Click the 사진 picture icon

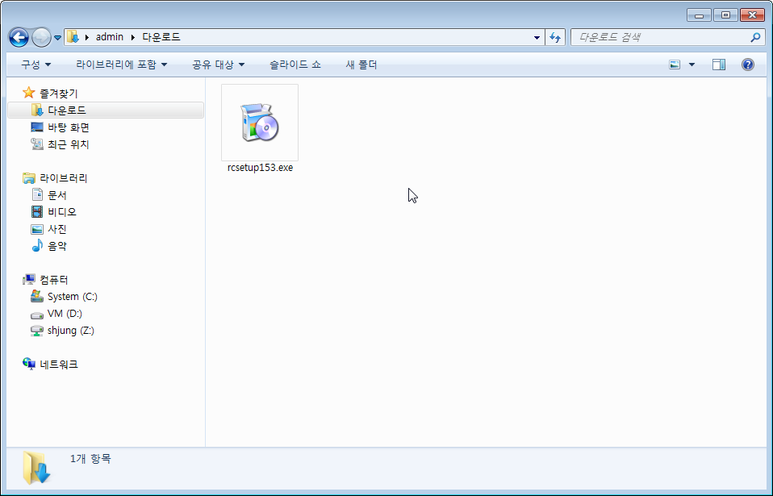(37, 229)
